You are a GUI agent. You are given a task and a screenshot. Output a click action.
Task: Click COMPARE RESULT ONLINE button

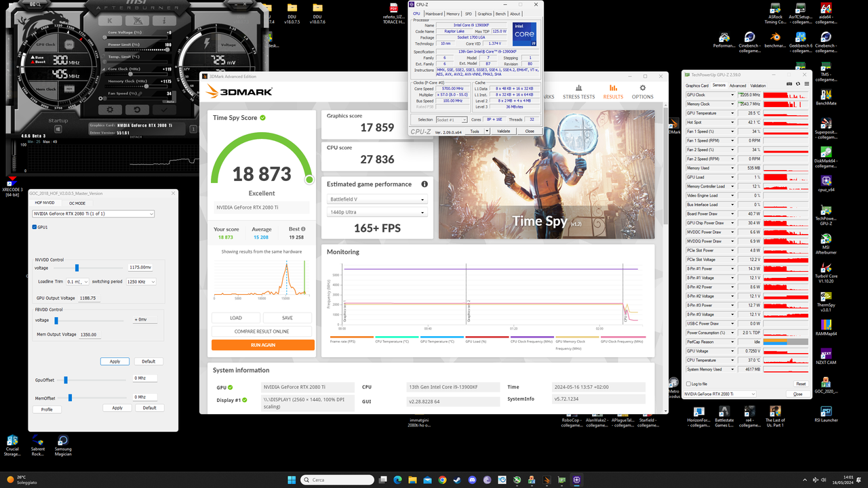click(262, 331)
